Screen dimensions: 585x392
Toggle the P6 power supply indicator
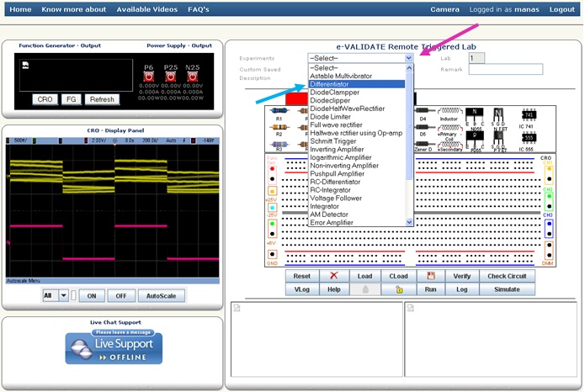[x=149, y=77]
